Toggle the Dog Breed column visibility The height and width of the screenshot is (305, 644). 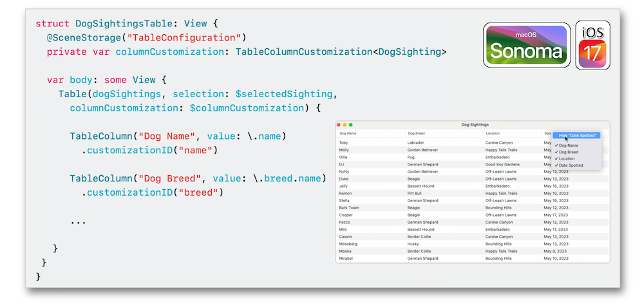[568, 152]
